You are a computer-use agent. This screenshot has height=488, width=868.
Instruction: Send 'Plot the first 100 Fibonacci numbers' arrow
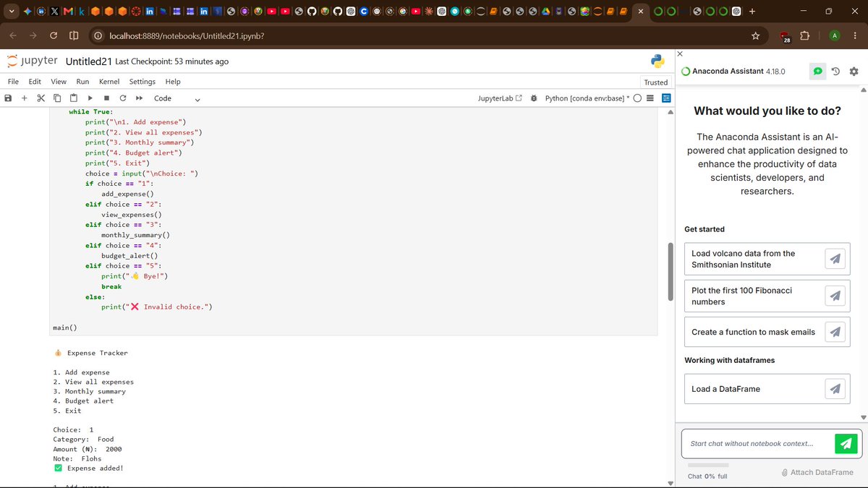tap(835, 296)
